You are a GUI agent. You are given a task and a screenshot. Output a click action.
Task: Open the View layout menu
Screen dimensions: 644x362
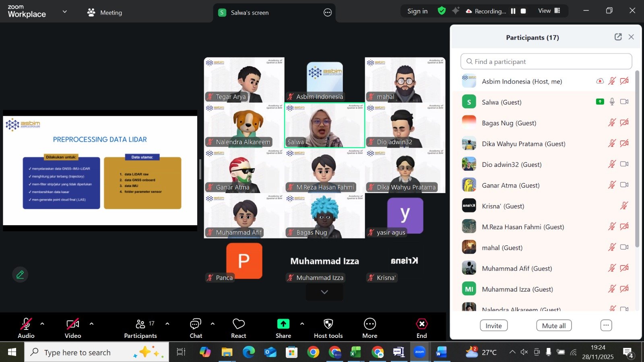[549, 11]
